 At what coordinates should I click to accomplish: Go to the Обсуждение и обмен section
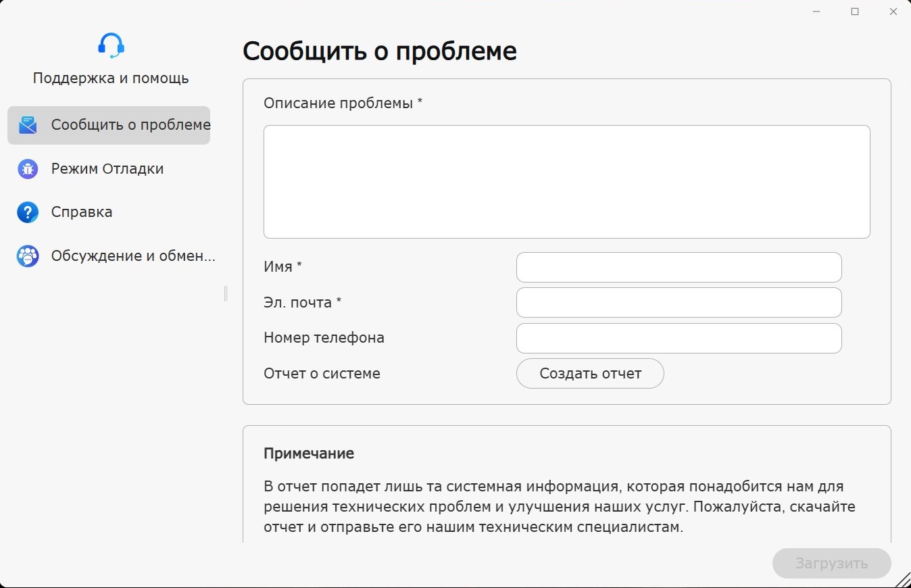click(x=133, y=256)
